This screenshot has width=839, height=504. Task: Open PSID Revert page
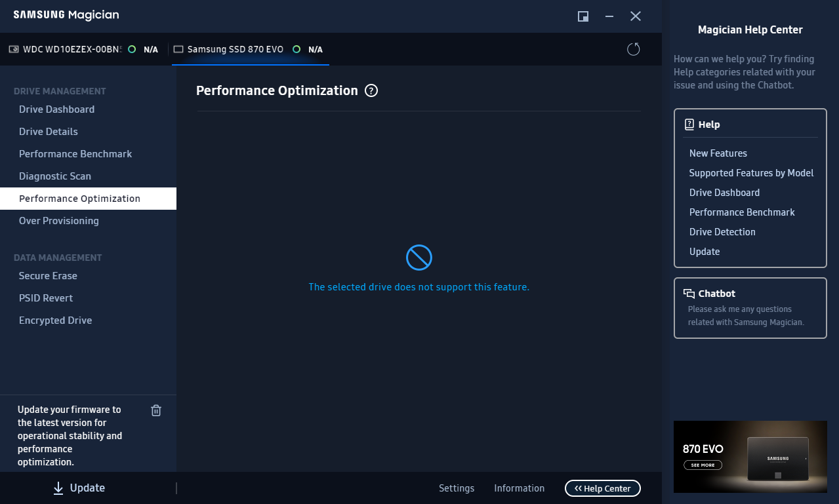coord(46,298)
